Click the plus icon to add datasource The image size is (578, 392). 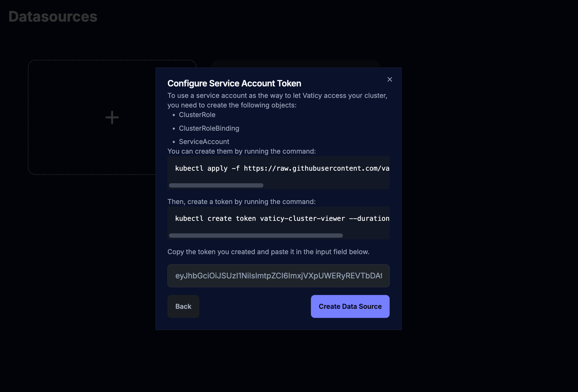112,117
